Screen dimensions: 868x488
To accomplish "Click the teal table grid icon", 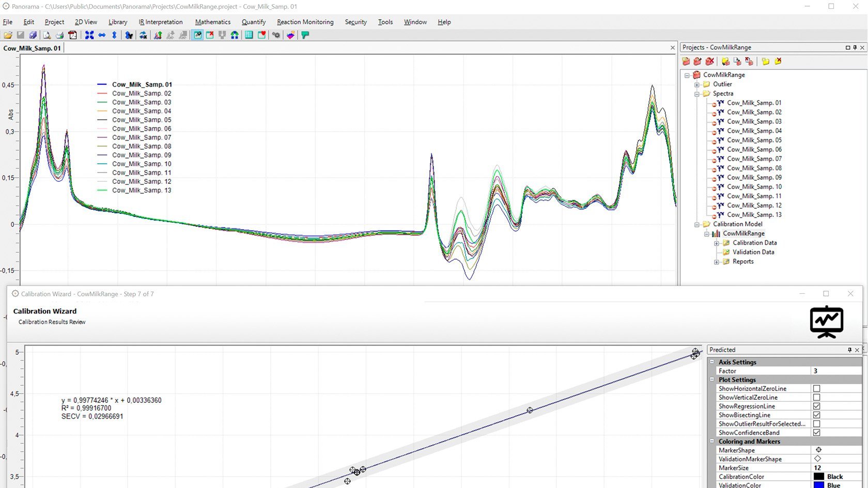I will 249,35.
